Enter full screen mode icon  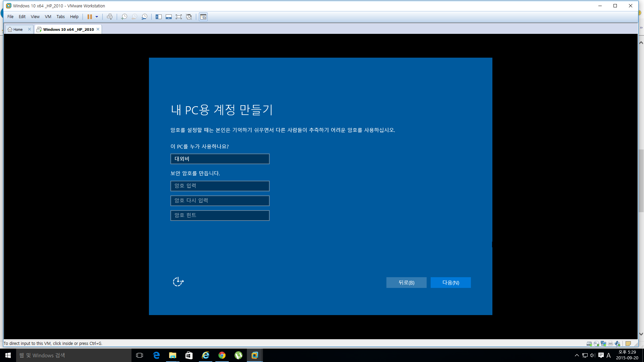click(x=179, y=17)
